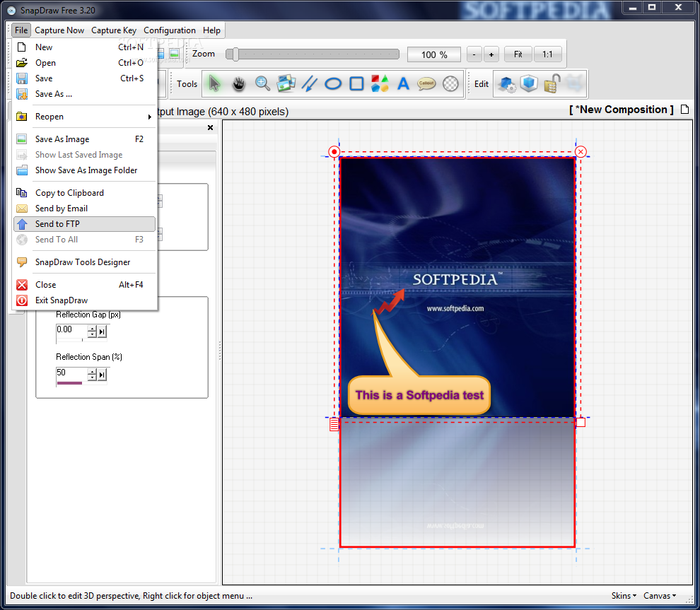Click the red circular rotate handle on the image

(334, 152)
